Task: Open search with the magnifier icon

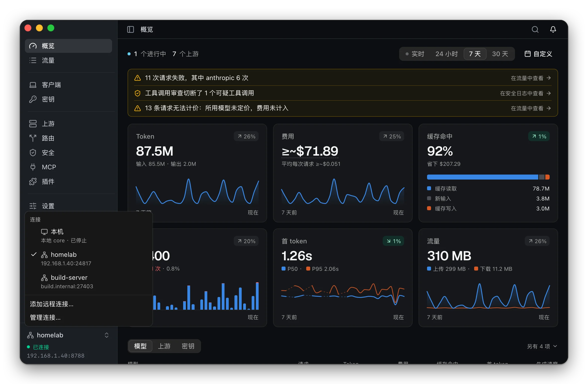Action: click(x=535, y=29)
